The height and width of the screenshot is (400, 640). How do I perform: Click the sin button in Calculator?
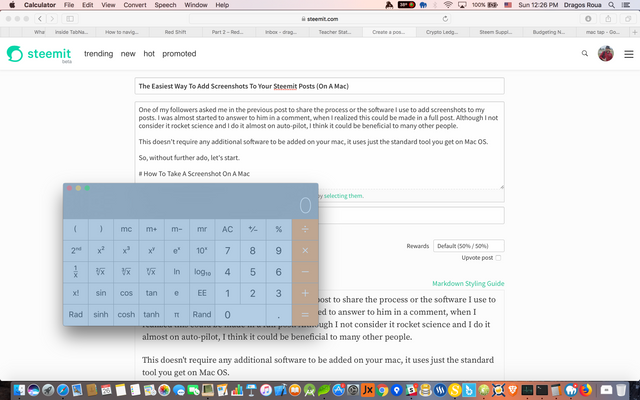101,293
